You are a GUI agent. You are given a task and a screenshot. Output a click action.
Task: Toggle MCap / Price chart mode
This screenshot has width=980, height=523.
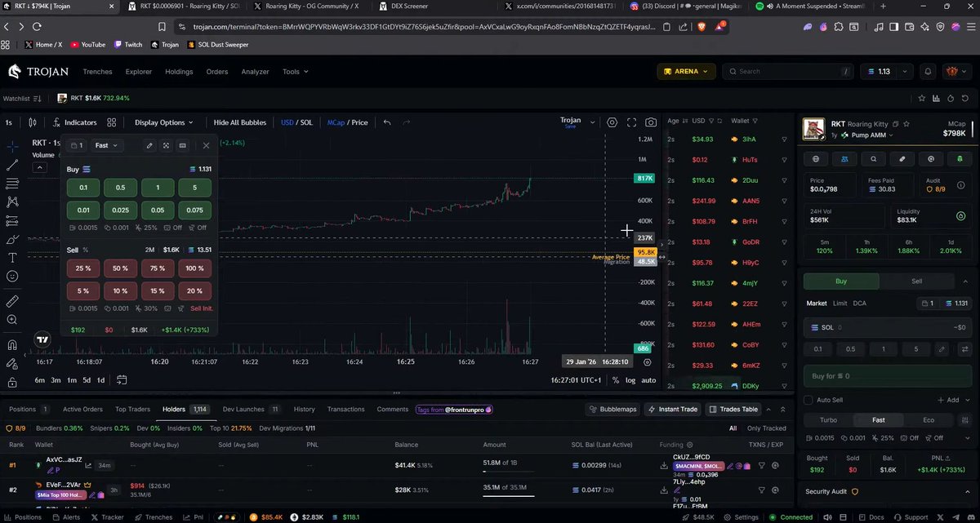click(347, 122)
